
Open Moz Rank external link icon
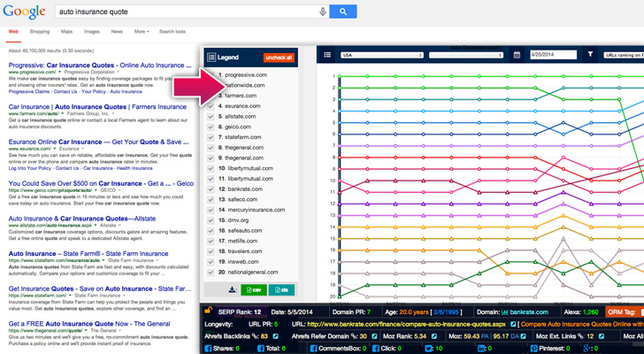[x=433, y=336]
